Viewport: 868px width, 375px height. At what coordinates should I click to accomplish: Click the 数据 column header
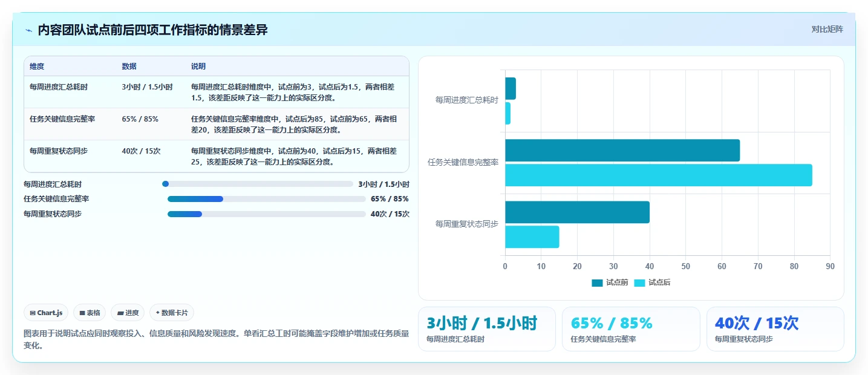pos(129,67)
